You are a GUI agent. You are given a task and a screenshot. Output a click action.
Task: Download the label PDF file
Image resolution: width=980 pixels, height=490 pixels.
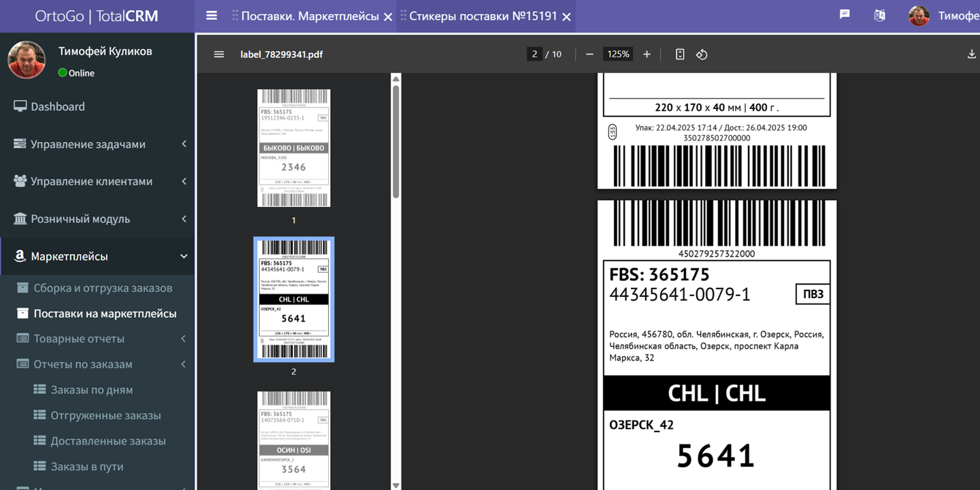(971, 54)
